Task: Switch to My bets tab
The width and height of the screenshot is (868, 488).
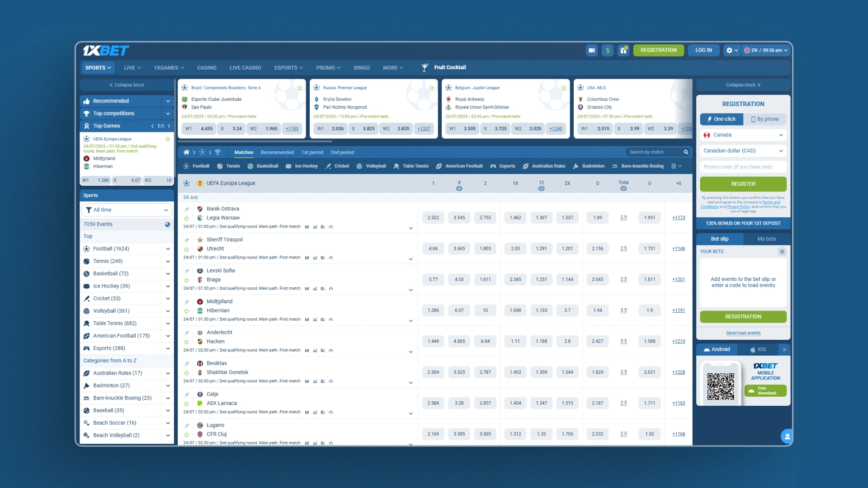Action: pyautogui.click(x=767, y=239)
